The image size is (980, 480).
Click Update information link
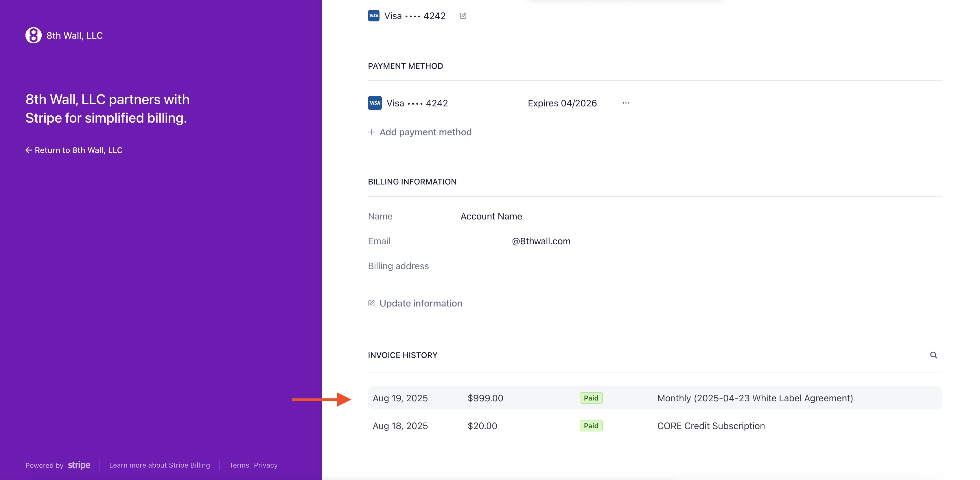(421, 303)
